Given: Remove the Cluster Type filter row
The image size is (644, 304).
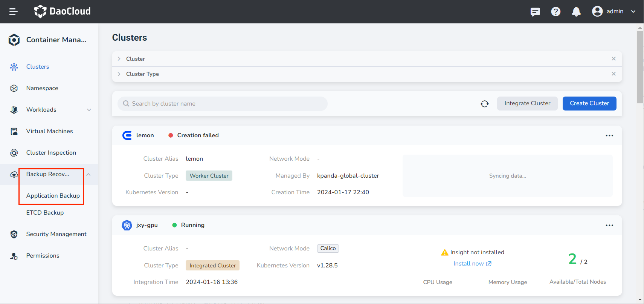Looking at the screenshot, I should 613,74.
